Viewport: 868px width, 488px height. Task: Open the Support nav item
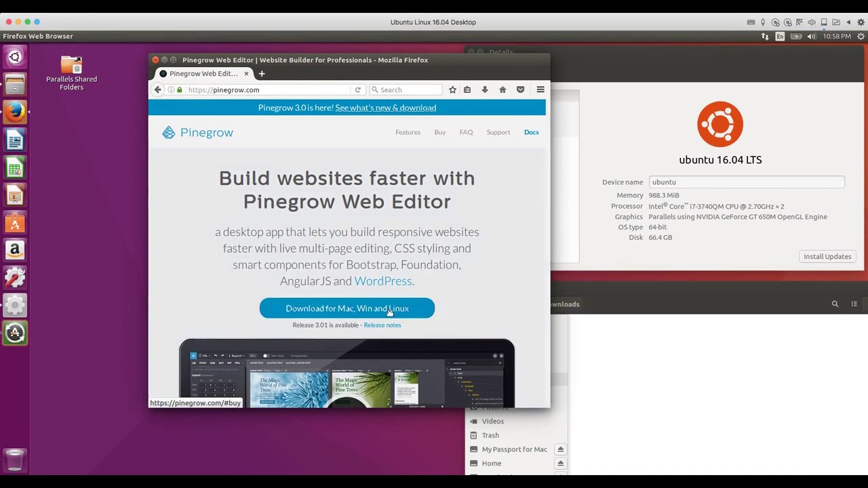[498, 132]
